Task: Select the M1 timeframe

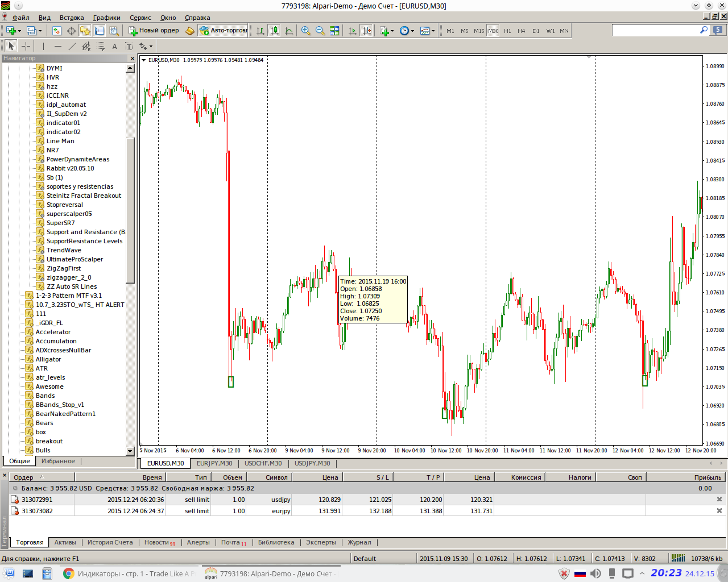Action: [450, 31]
